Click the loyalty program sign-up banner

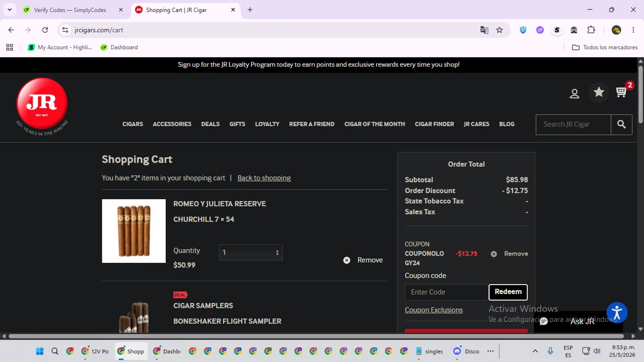(319, 64)
